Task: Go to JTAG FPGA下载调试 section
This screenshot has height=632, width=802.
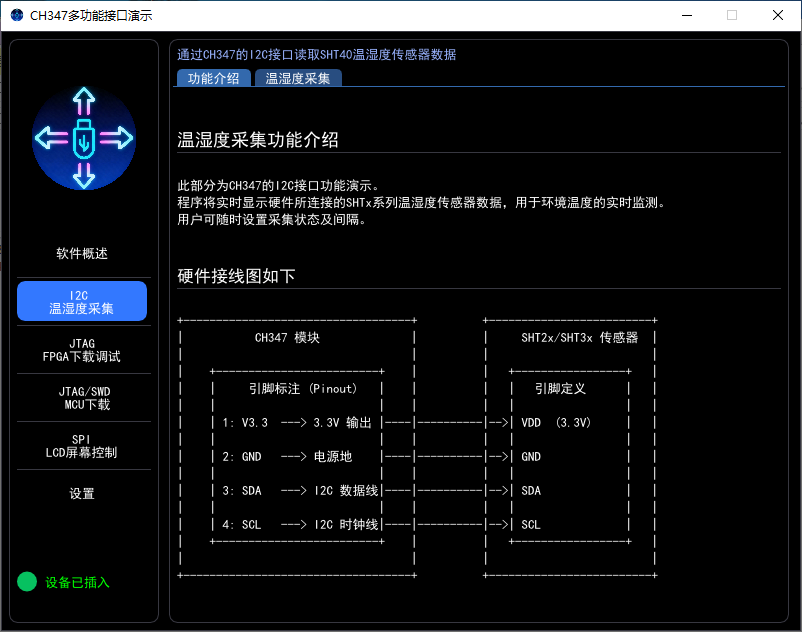Action: 82,350
